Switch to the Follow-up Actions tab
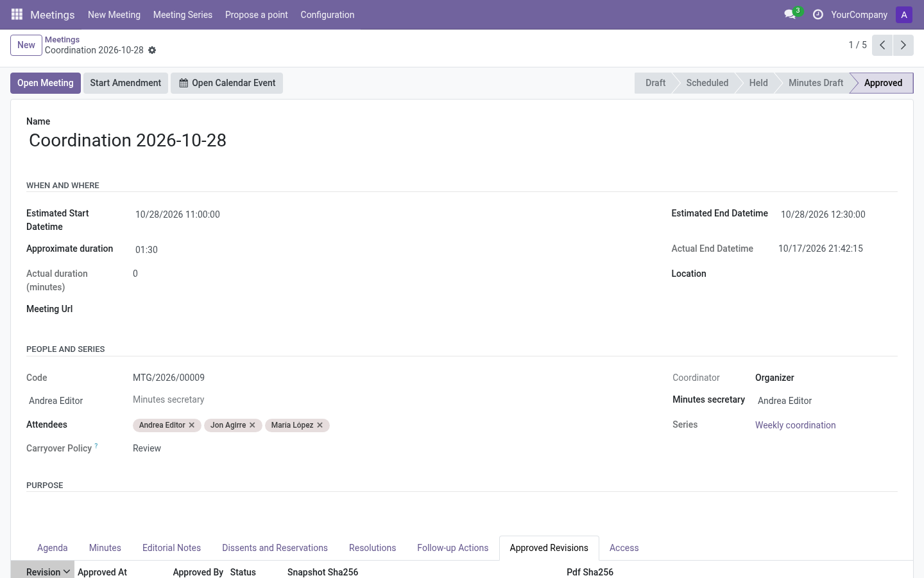 click(x=452, y=548)
